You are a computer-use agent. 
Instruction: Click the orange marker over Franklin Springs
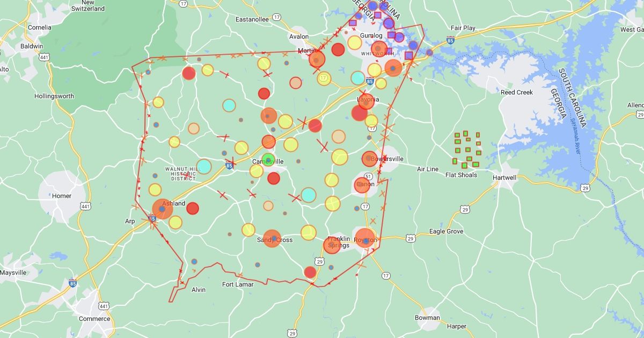[332, 245]
